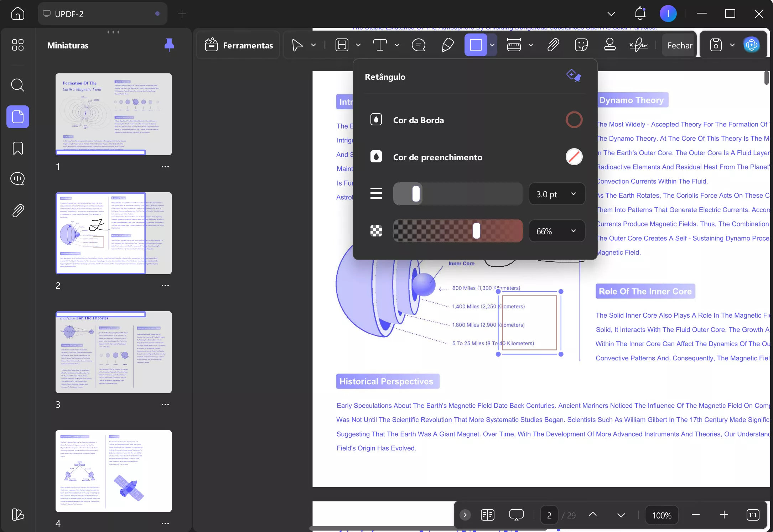
Task: Open page 1 thumbnail
Action: 114,114
